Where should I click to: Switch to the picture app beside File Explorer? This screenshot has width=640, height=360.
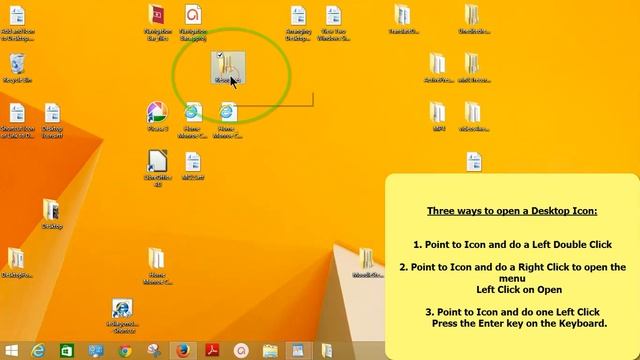(x=298, y=351)
